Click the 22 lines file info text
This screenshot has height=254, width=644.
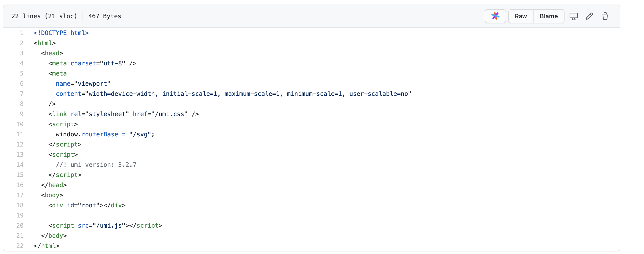[x=44, y=16]
